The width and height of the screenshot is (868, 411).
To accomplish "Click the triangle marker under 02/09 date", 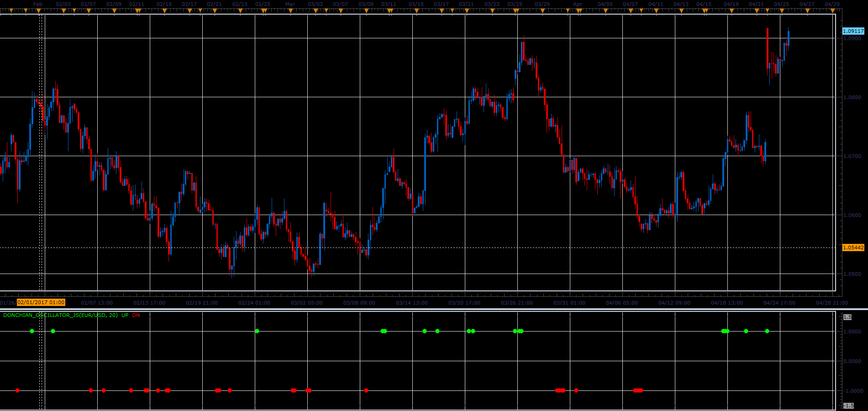I will 114,11.
